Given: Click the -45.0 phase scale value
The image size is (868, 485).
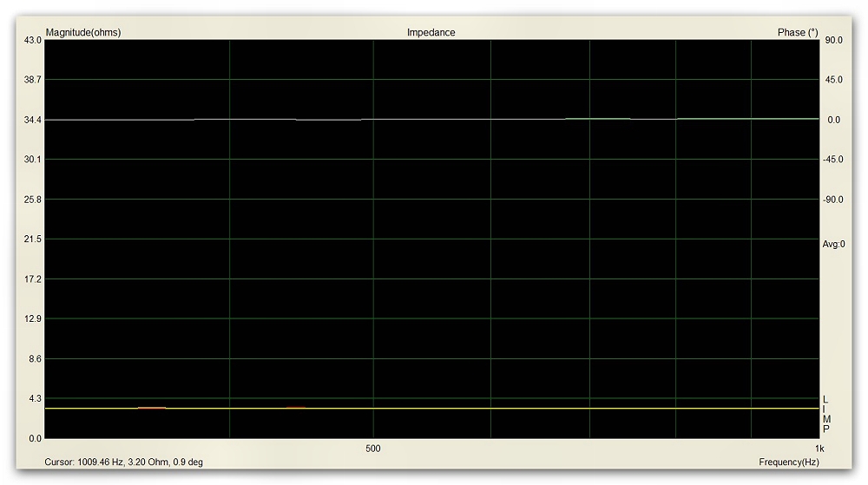Looking at the screenshot, I should [x=832, y=160].
